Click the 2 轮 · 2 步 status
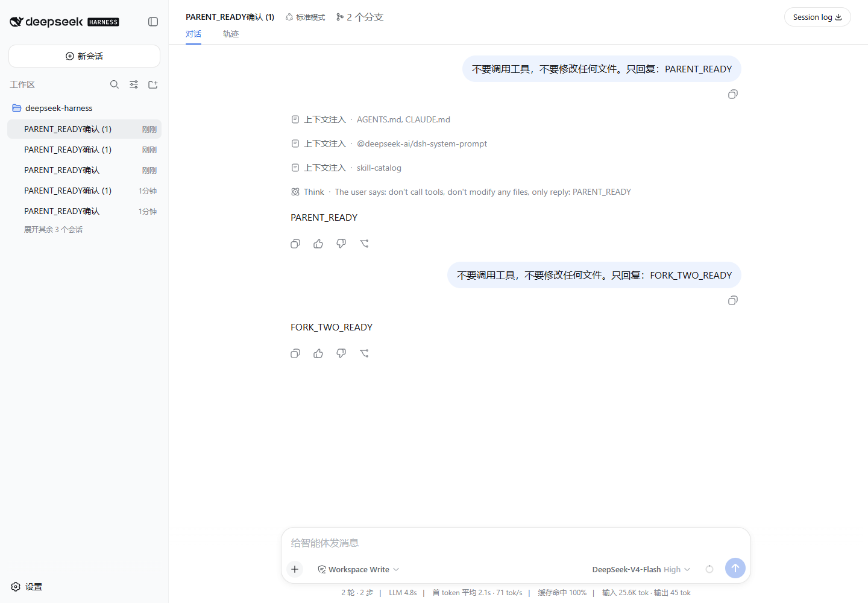 (x=357, y=593)
